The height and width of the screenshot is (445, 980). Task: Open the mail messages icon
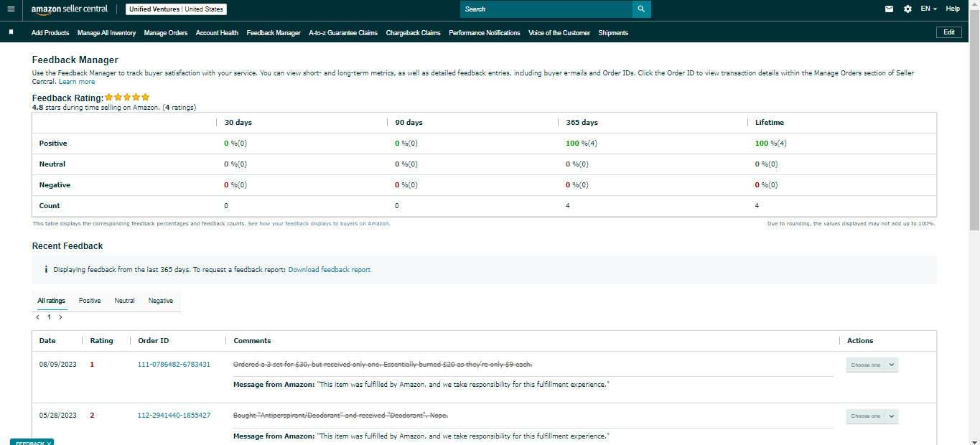coord(890,9)
